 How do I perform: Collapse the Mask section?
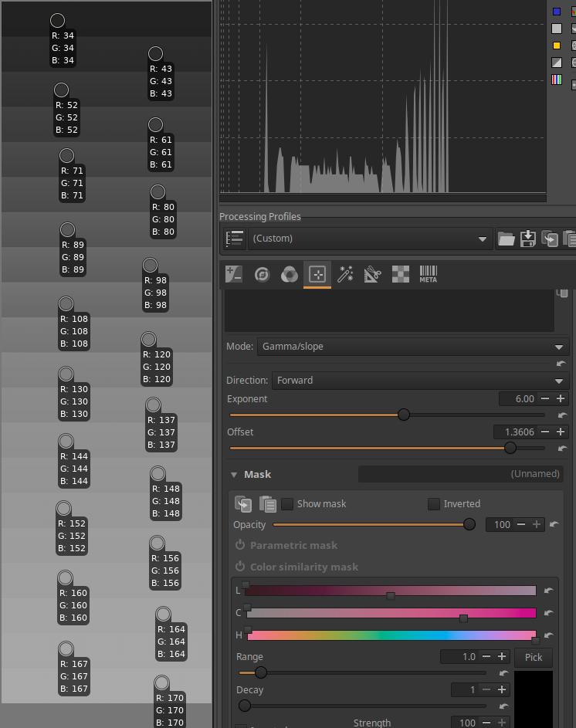pos(234,475)
